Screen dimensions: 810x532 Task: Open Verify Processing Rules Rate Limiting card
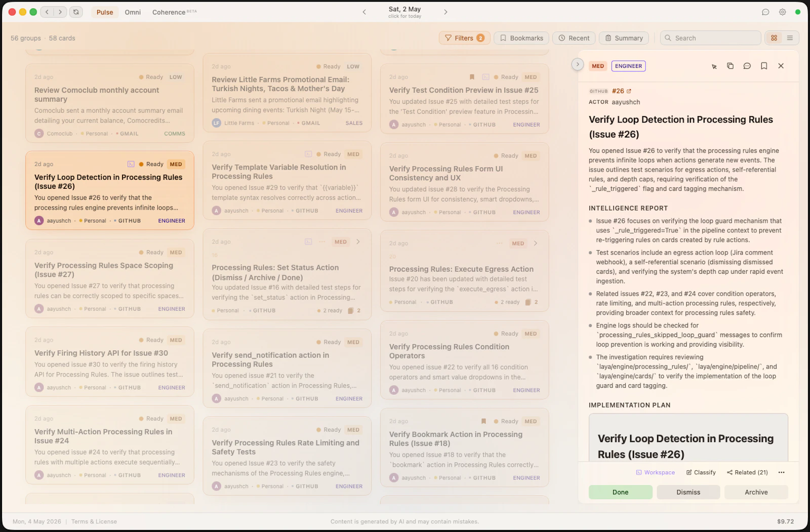(x=287, y=456)
